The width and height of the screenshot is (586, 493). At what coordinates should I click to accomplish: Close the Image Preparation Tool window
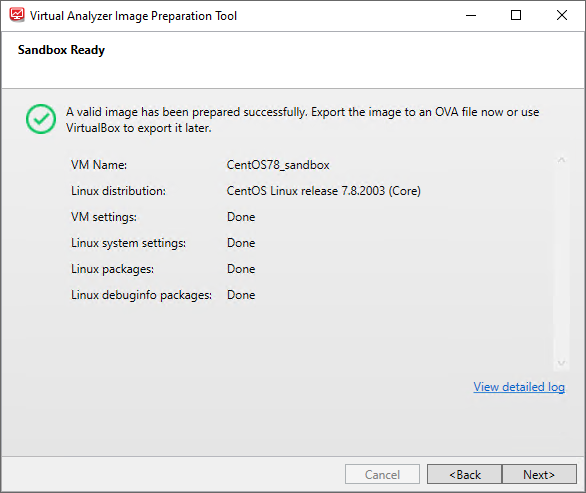pyautogui.click(x=562, y=15)
